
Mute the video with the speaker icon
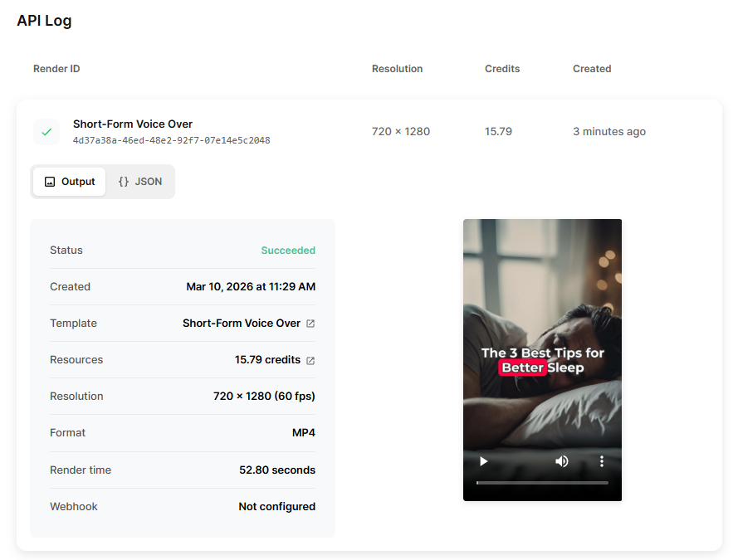[562, 461]
